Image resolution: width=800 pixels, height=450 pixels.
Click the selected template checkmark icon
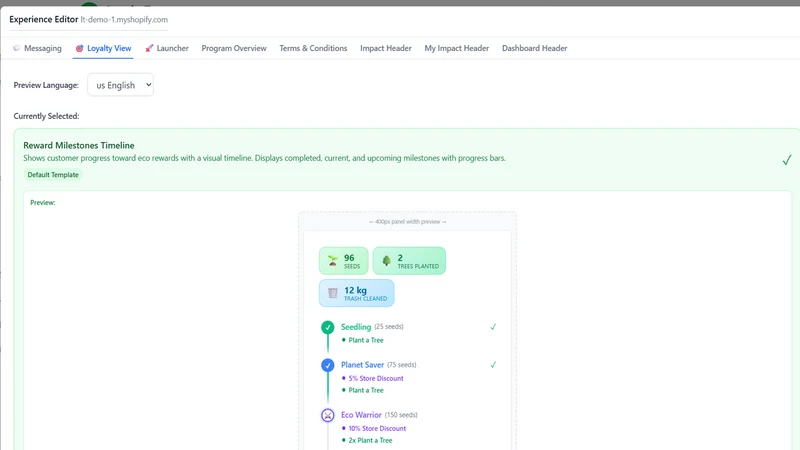pyautogui.click(x=787, y=160)
